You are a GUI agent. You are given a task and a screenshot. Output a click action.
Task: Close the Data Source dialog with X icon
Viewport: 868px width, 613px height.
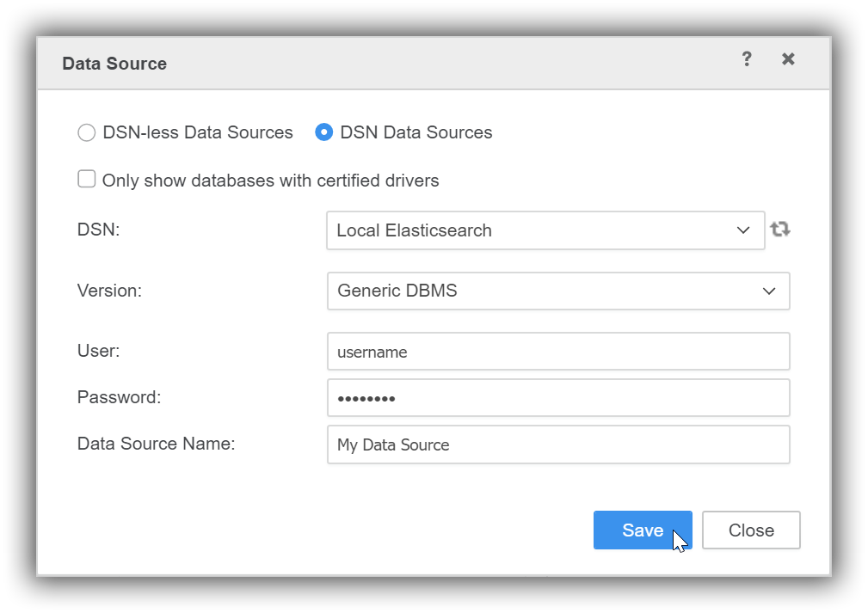(787, 58)
